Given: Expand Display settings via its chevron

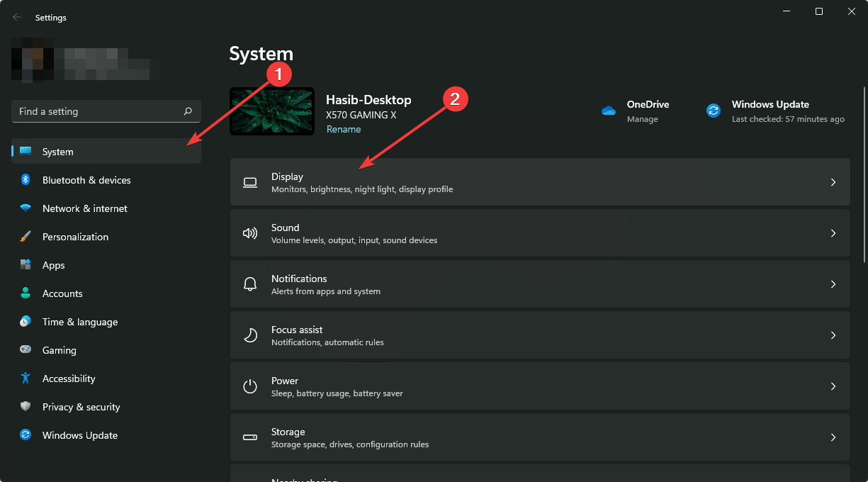Looking at the screenshot, I should 833,182.
